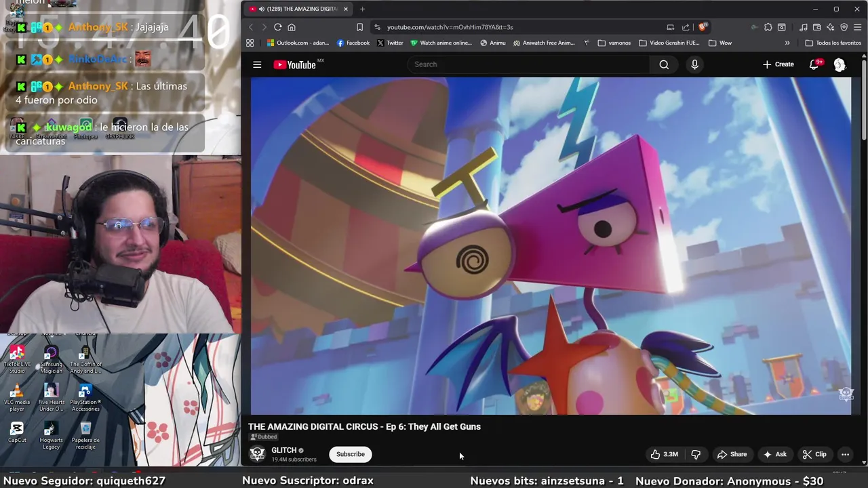Open the Aniwatch Free Anime bookmark

point(544,43)
